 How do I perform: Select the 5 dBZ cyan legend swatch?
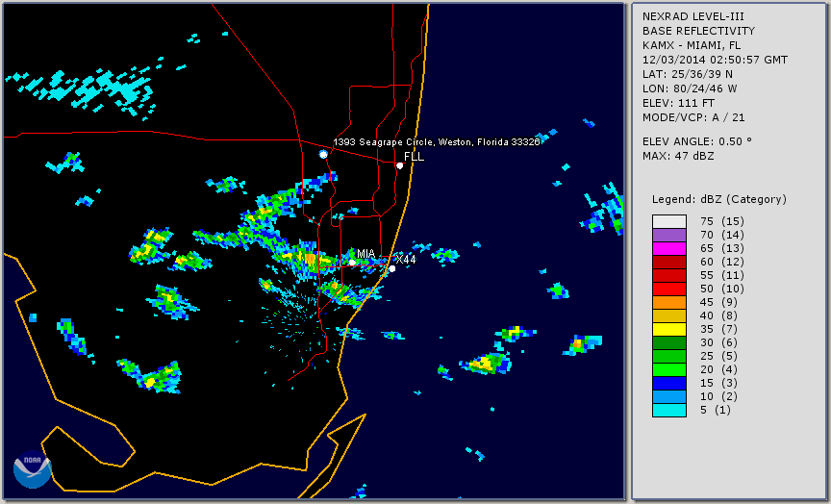(x=669, y=410)
